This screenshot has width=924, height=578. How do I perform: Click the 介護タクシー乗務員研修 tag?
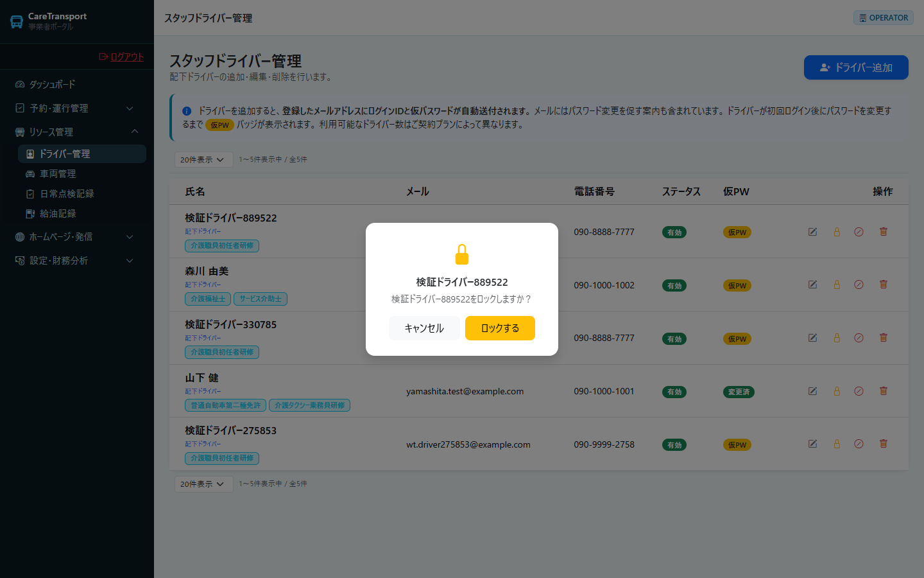[x=309, y=405]
